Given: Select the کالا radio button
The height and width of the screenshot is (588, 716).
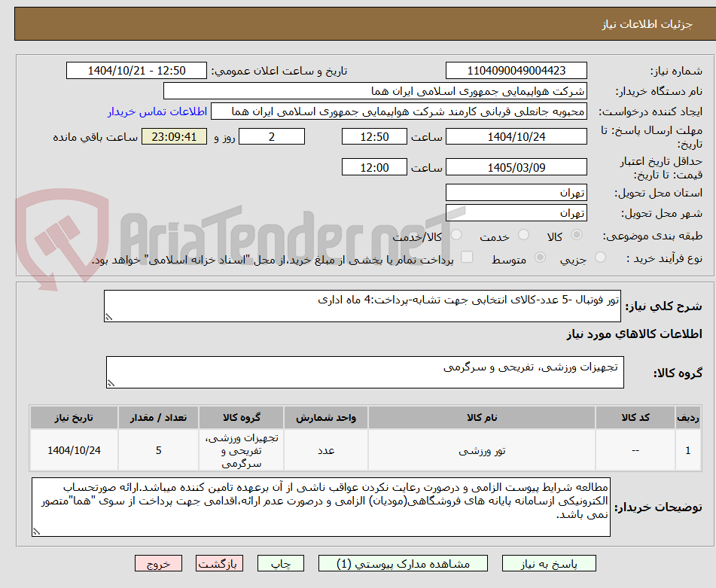Looking at the screenshot, I should click(x=577, y=236).
